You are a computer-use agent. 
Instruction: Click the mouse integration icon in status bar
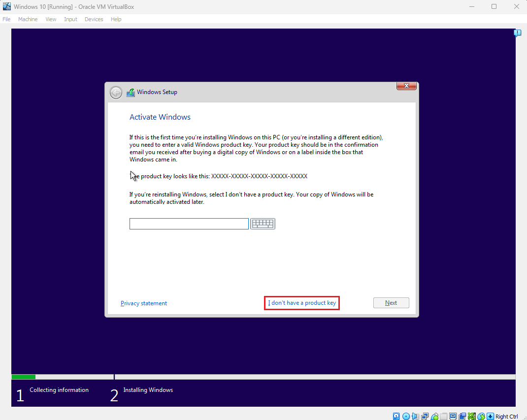click(481, 416)
